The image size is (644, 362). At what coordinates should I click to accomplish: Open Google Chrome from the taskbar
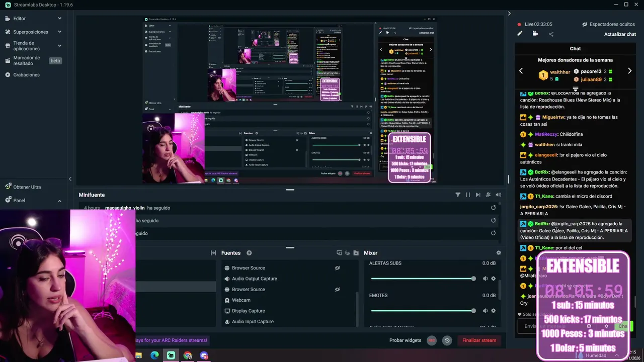[188, 355]
